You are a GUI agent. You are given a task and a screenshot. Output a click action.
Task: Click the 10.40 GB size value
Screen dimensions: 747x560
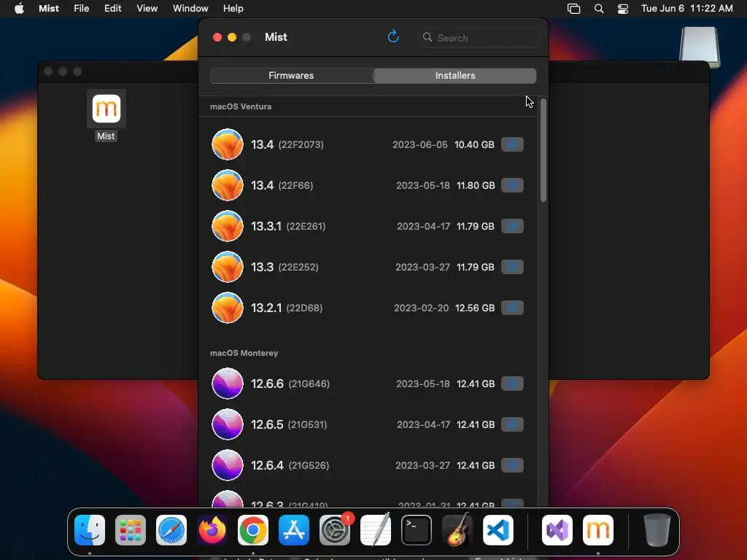[474, 145]
